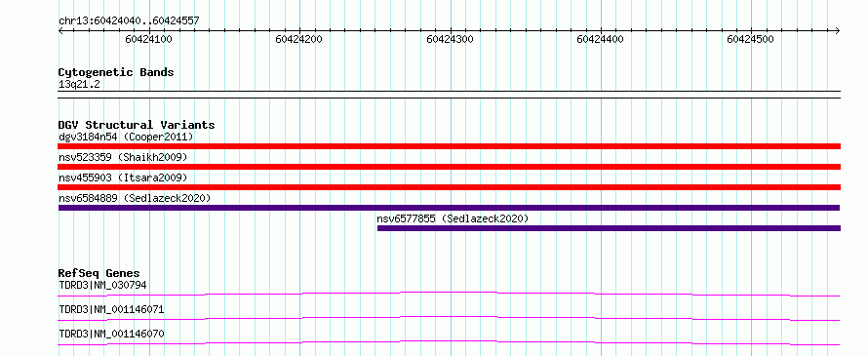This screenshot has width=868, height=356.
Task: Select the DGV Structural Variants track title
Action: tap(137, 125)
